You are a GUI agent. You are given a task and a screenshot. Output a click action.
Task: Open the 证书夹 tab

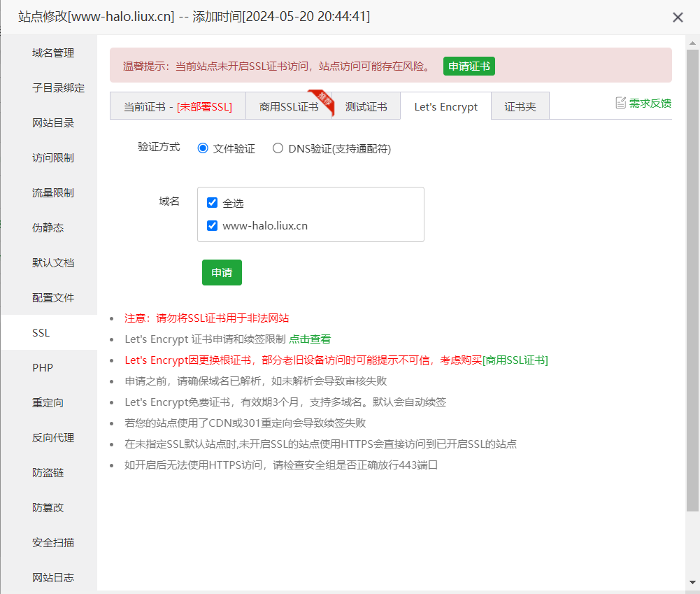pyautogui.click(x=520, y=107)
